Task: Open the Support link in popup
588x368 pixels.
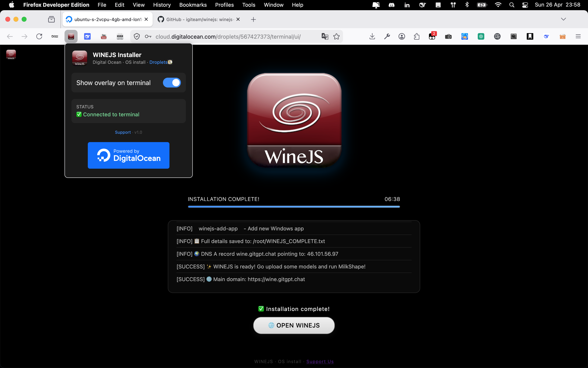Action: [x=123, y=132]
